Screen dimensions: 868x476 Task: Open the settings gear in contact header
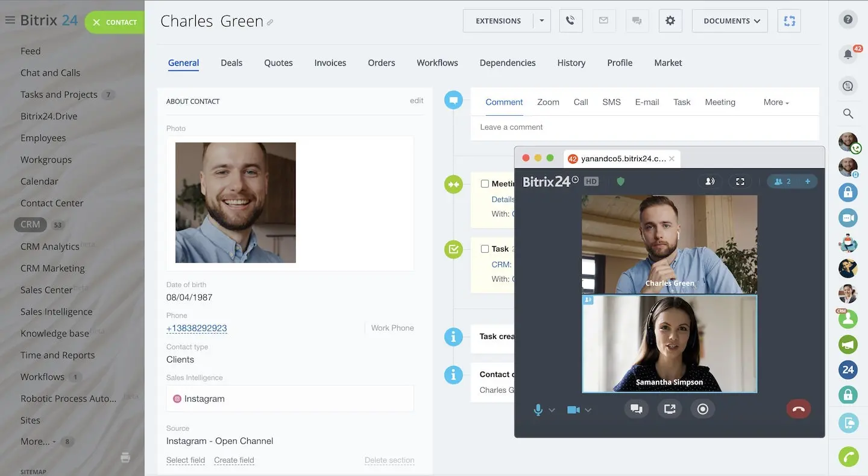(x=670, y=21)
